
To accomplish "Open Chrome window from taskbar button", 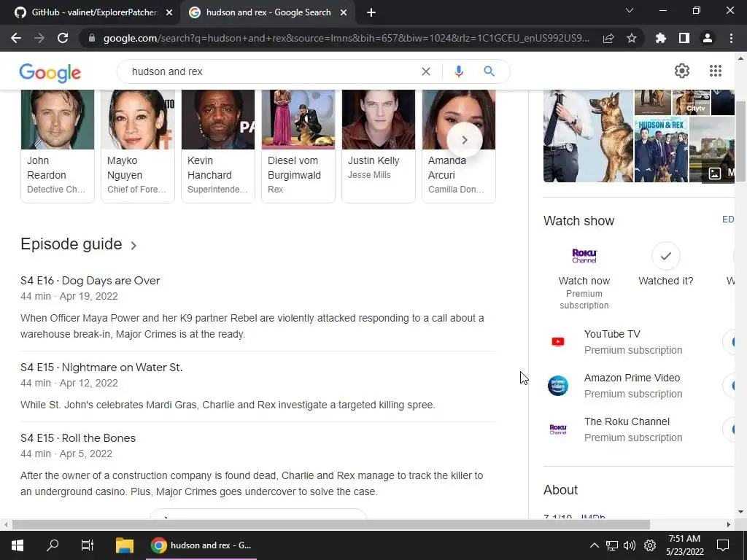I will 201,545.
